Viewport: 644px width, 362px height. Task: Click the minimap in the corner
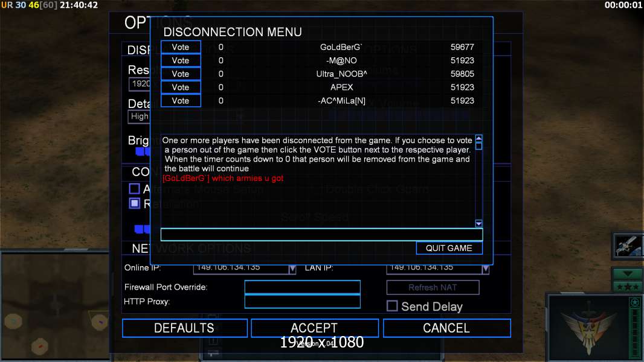[x=54, y=306]
